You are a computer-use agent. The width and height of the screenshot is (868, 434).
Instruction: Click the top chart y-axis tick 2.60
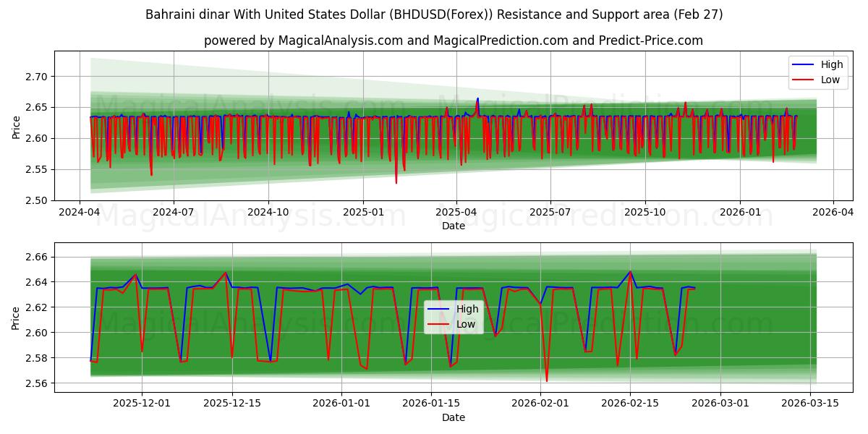pos(37,139)
